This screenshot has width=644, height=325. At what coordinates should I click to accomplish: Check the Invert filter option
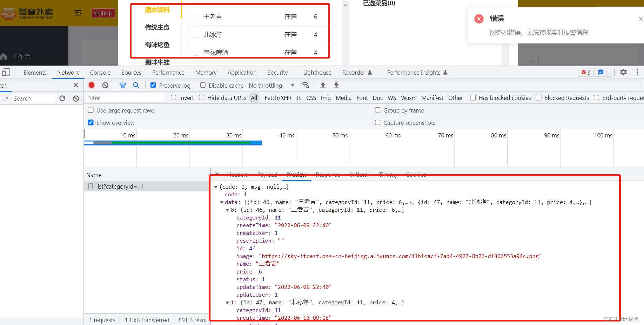pos(173,98)
